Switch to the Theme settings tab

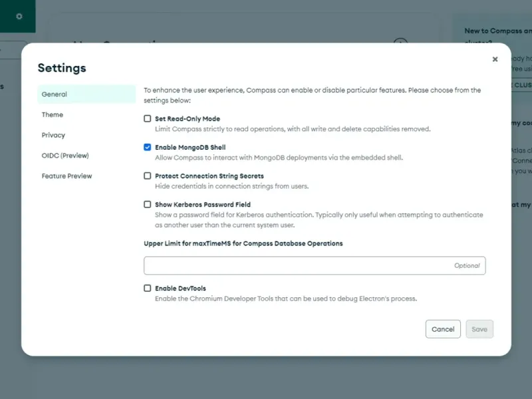[x=53, y=115]
